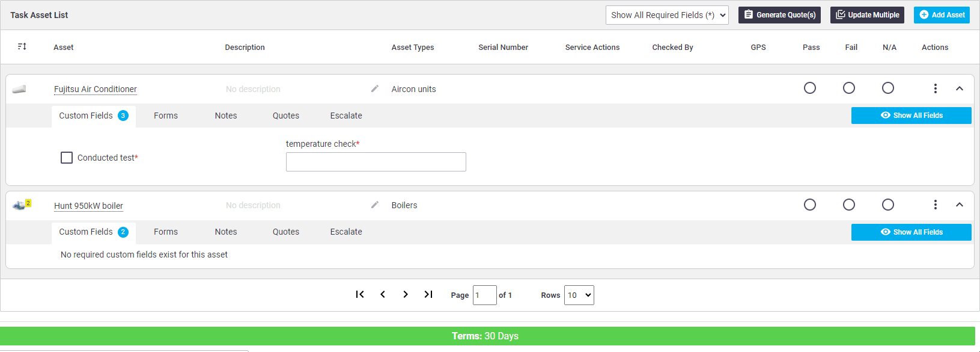
Task: Open Hunt 950kW boiler asset link
Action: (x=88, y=206)
